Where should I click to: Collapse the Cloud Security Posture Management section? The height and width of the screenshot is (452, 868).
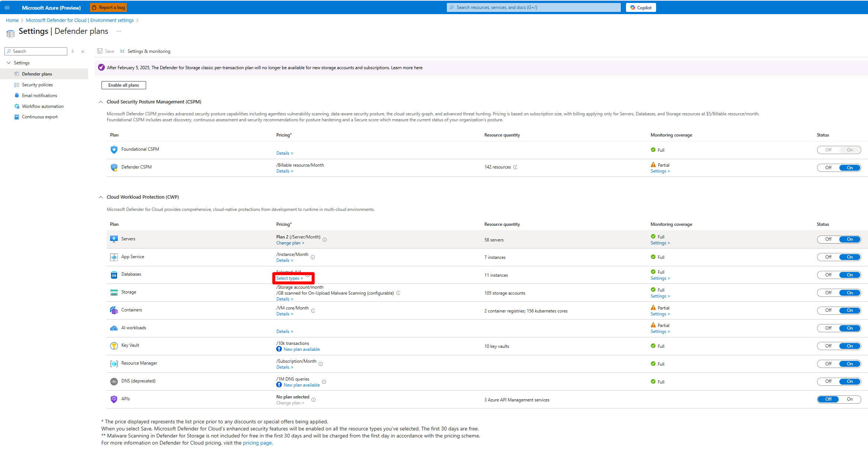pos(100,102)
